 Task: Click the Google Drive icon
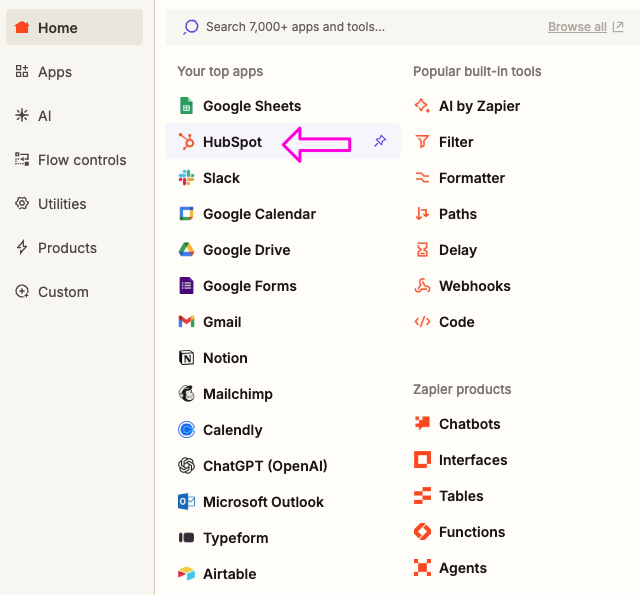click(187, 249)
